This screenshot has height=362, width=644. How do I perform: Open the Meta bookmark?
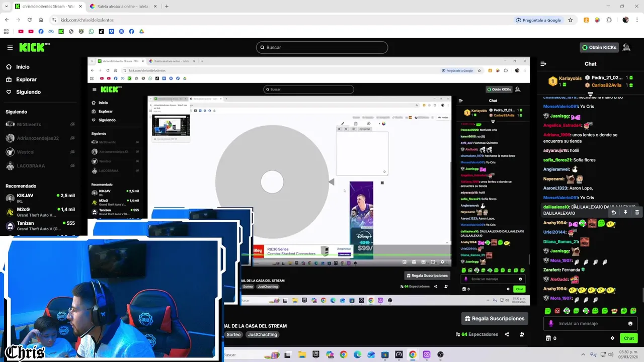(x=51, y=31)
